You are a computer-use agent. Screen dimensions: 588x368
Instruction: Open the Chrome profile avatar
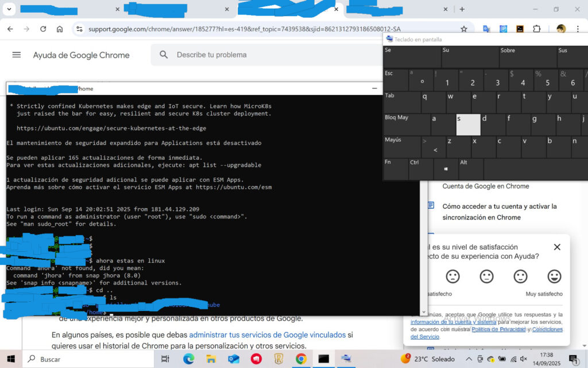click(x=561, y=29)
